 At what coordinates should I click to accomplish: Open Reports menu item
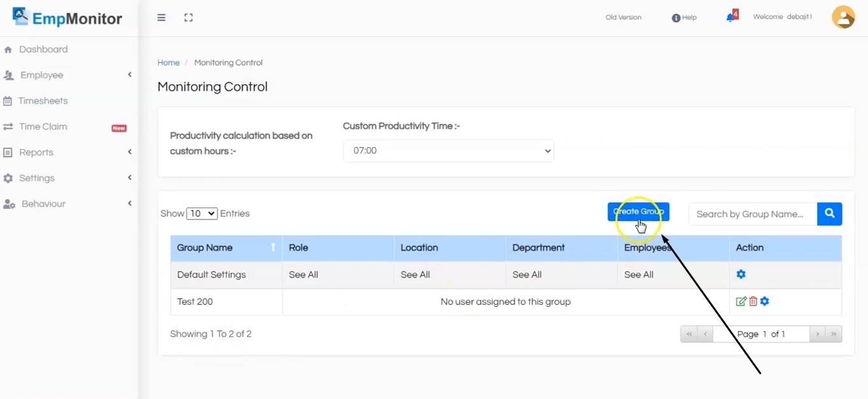click(36, 153)
